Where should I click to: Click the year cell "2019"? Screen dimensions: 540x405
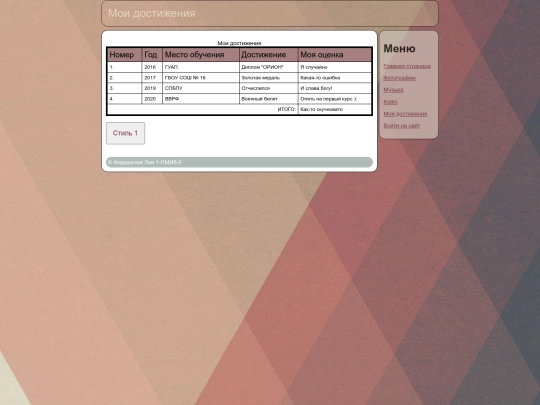point(152,88)
